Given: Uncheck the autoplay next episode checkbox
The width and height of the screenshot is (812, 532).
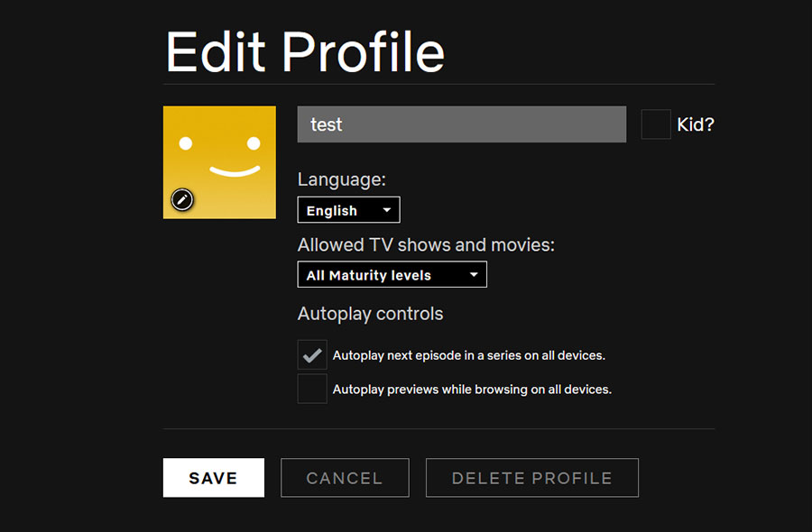Looking at the screenshot, I should tap(312, 355).
